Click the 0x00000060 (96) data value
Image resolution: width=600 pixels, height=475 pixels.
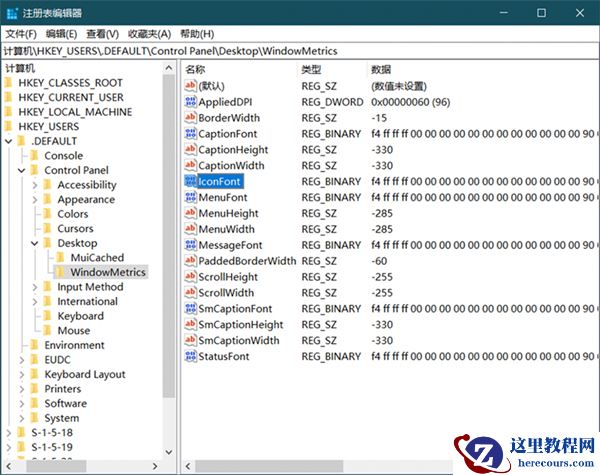click(411, 102)
